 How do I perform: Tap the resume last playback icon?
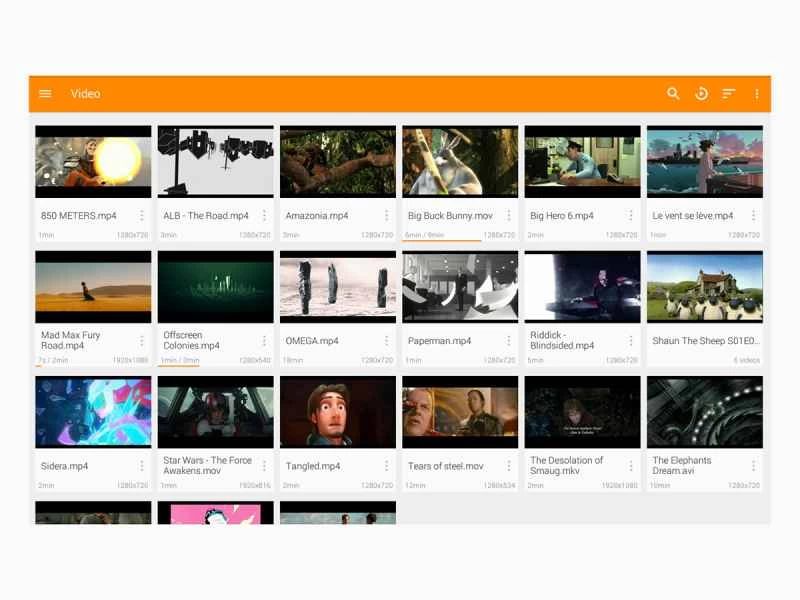click(701, 94)
